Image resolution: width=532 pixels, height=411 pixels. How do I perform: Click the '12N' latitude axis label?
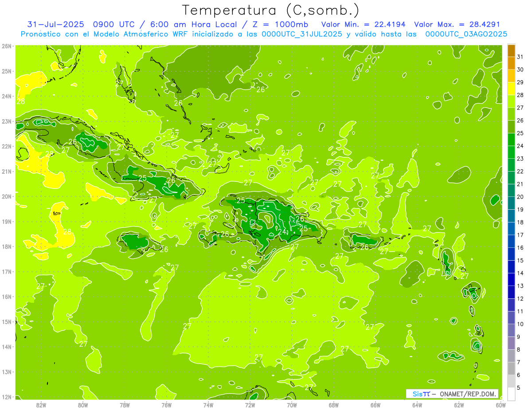coord(6,397)
